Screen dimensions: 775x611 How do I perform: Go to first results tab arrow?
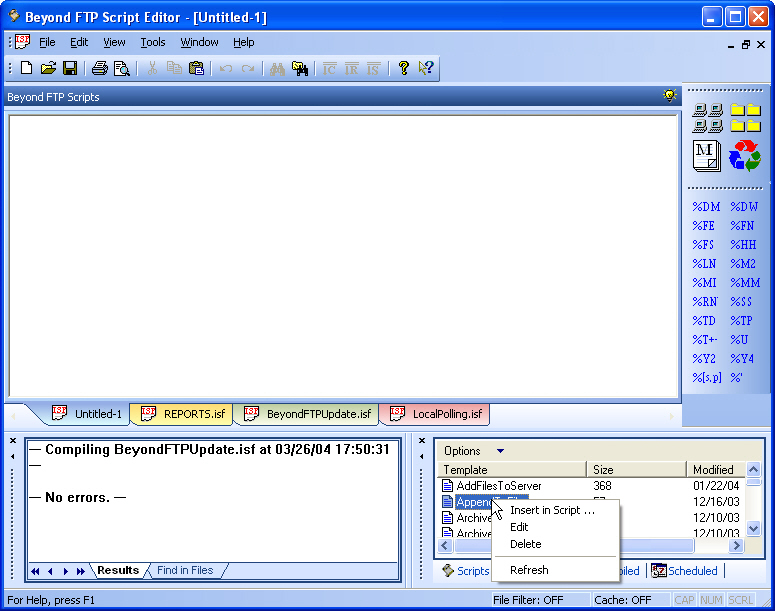tap(35, 571)
